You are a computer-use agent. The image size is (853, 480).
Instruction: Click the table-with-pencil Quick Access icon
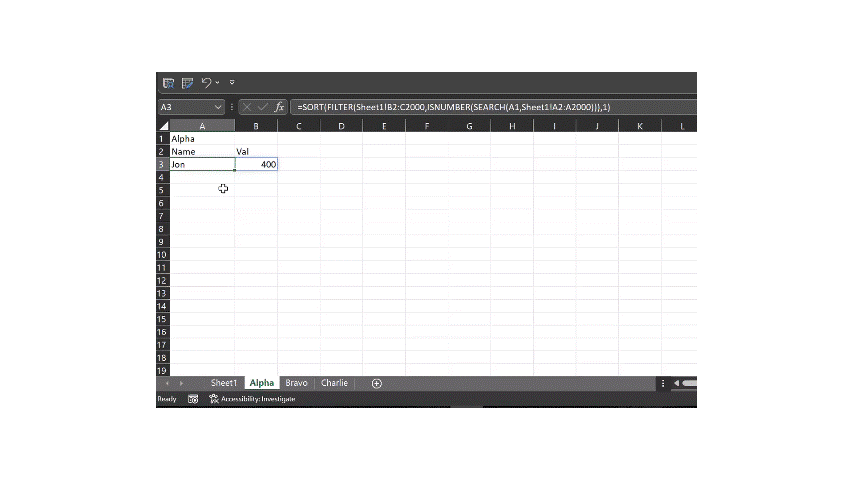188,83
